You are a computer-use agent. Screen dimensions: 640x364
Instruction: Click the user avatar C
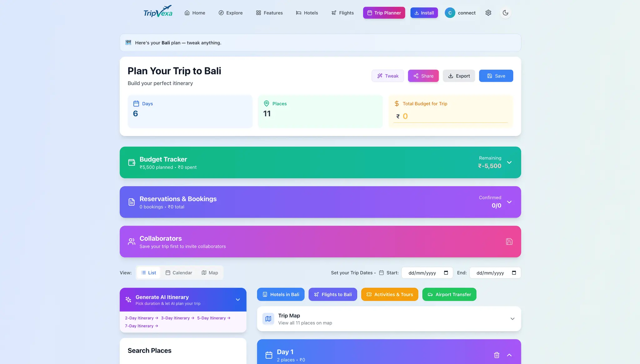coord(450,13)
